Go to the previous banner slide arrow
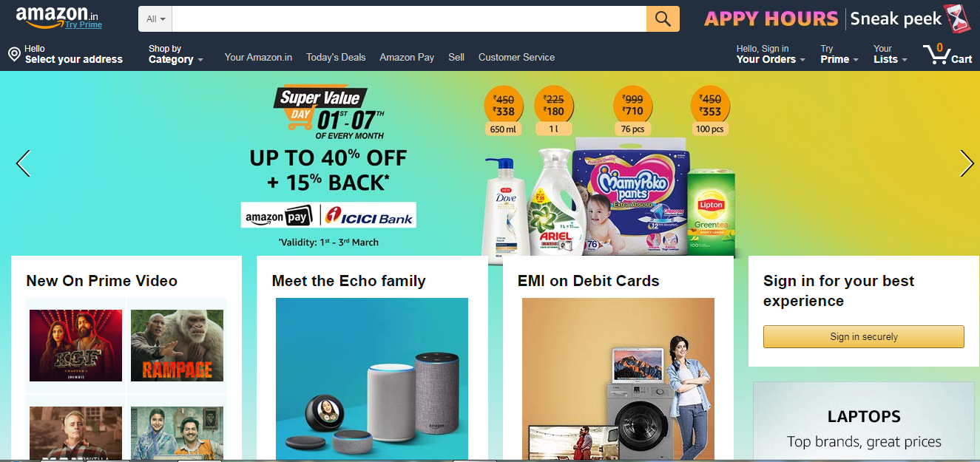The width and height of the screenshot is (980, 462). tap(23, 163)
